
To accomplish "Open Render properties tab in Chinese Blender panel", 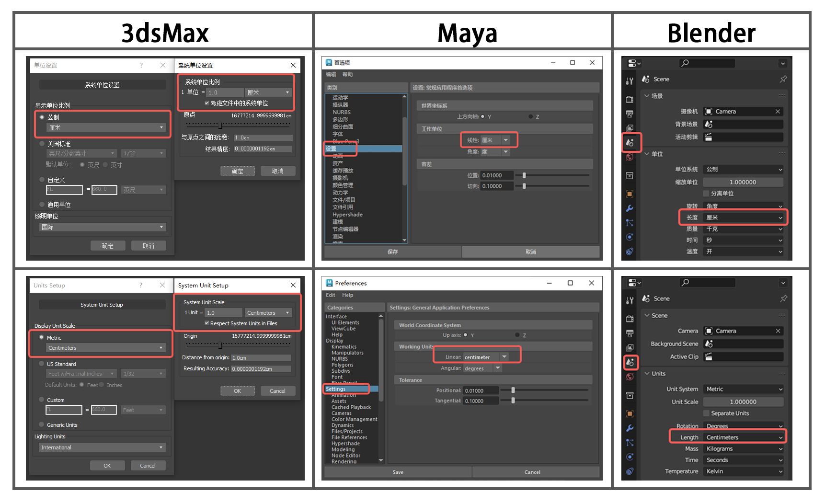I will pos(630,99).
